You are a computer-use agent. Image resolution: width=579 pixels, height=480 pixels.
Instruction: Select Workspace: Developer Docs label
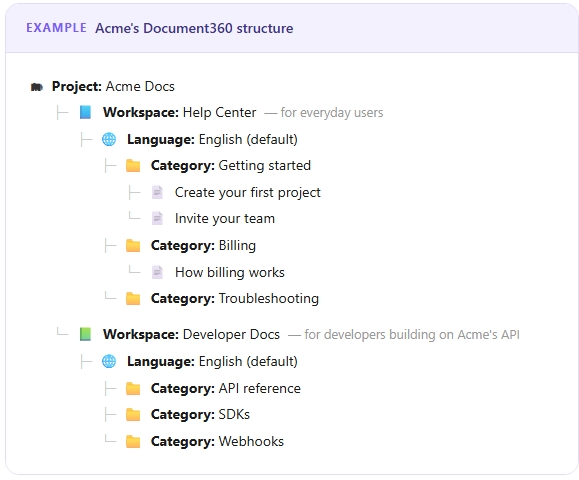point(191,334)
